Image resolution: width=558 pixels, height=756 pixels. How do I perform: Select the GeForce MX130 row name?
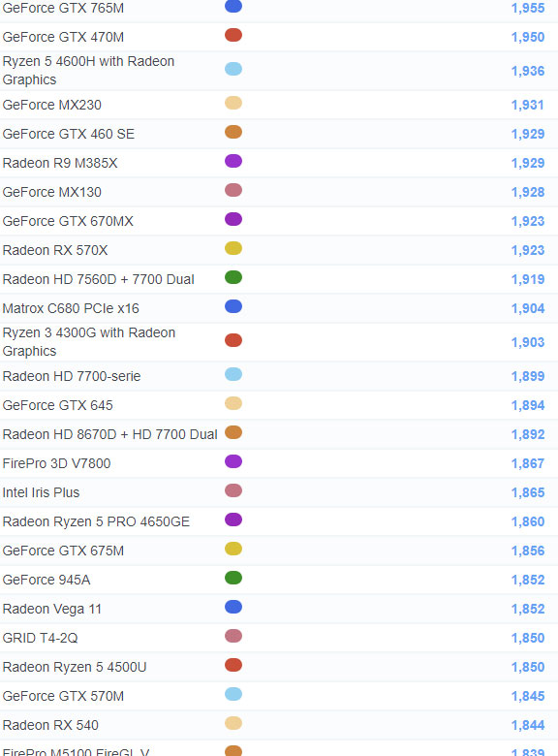[x=52, y=192]
